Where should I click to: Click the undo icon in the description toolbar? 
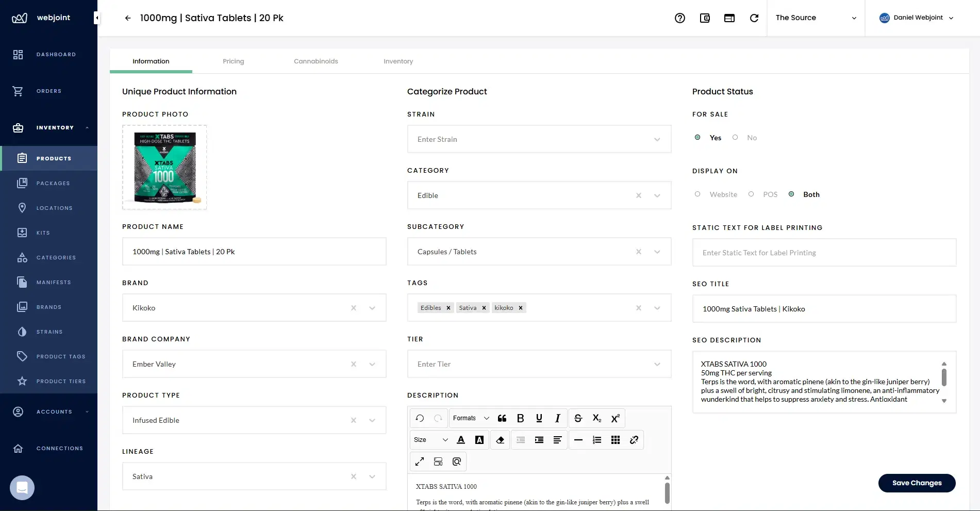419,418
